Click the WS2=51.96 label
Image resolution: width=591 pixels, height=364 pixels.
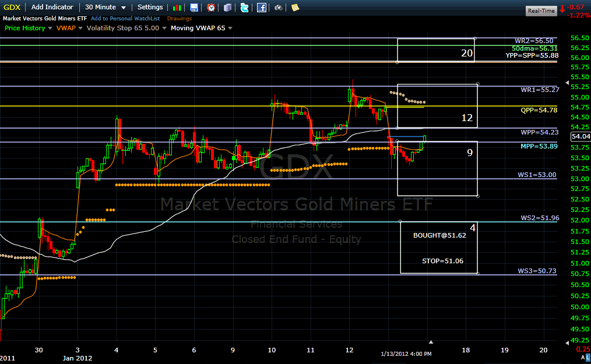click(540, 218)
